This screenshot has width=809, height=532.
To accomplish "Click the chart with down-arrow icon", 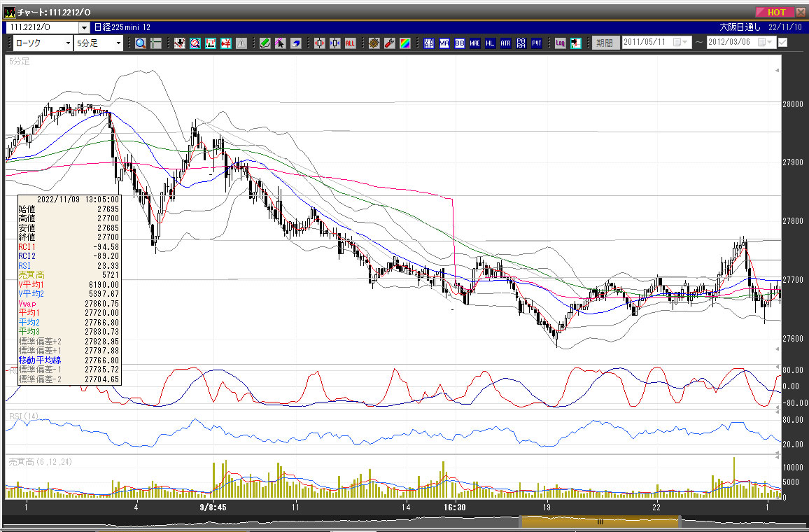I will [x=180, y=43].
